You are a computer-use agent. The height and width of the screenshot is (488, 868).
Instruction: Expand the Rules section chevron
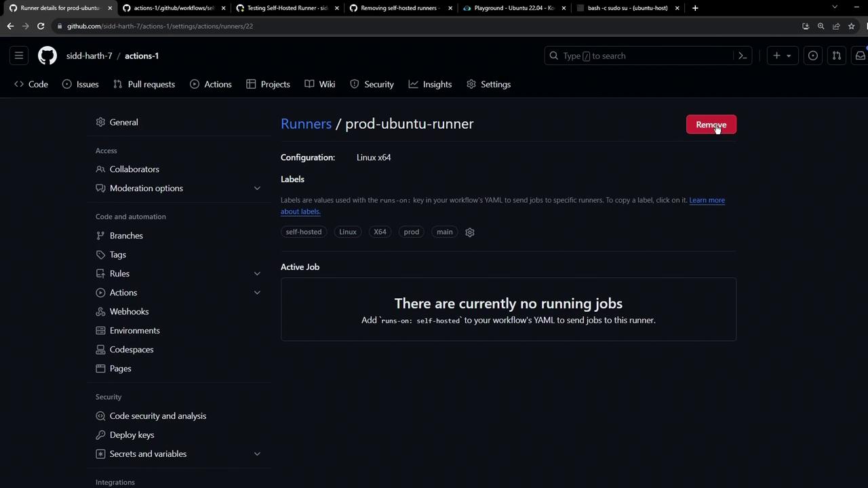tap(257, 274)
